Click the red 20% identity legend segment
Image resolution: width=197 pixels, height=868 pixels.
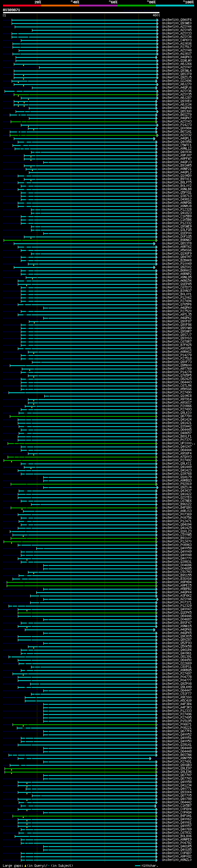[22, 6]
